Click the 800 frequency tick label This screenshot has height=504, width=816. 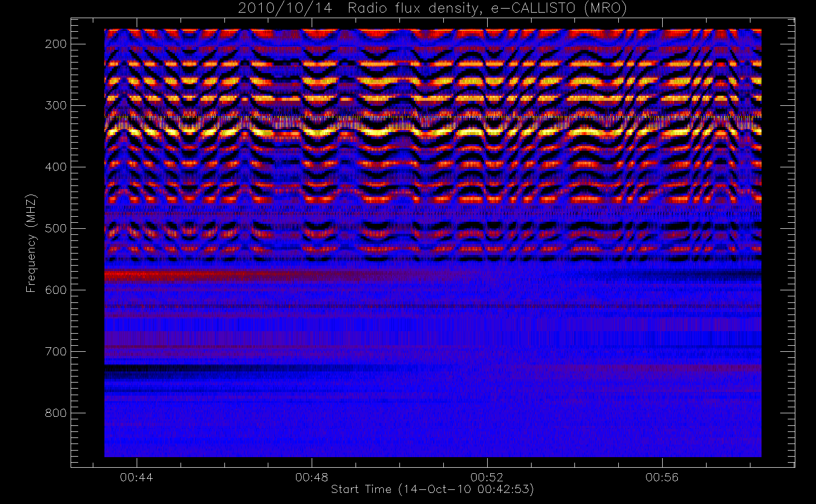click(56, 413)
